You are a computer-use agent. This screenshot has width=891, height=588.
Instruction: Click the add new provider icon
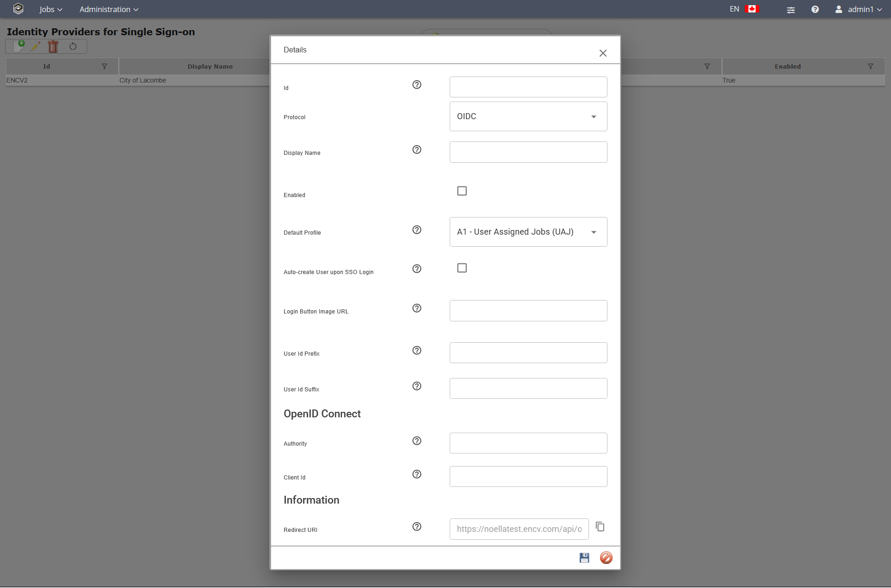[x=19, y=46]
